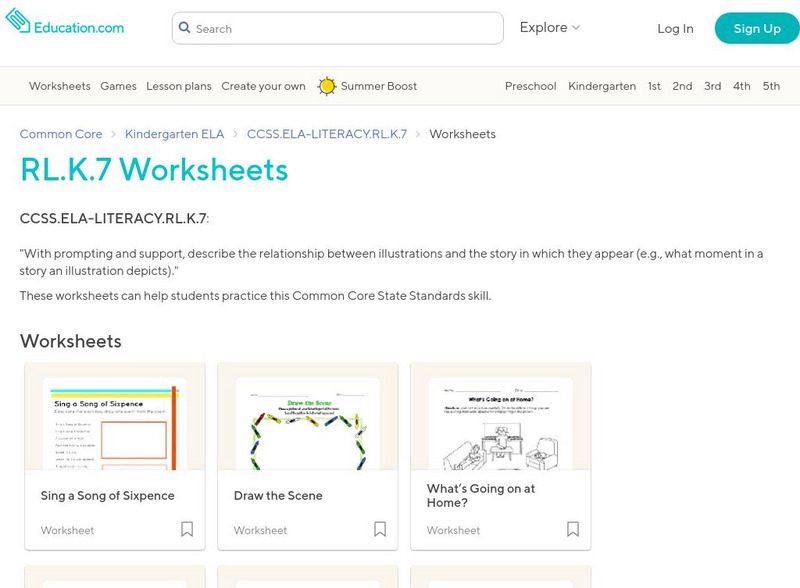This screenshot has height=588, width=800.
Task: Click in the Search input field
Action: tap(338, 29)
